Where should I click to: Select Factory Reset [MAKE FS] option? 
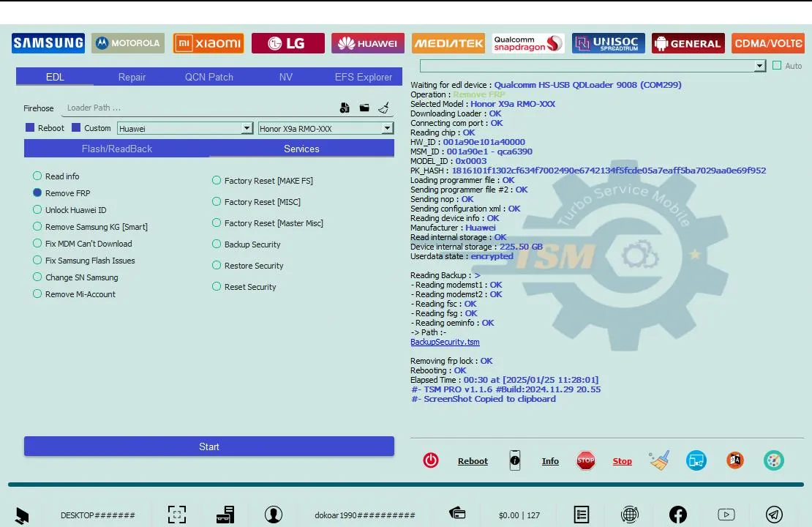(217, 180)
